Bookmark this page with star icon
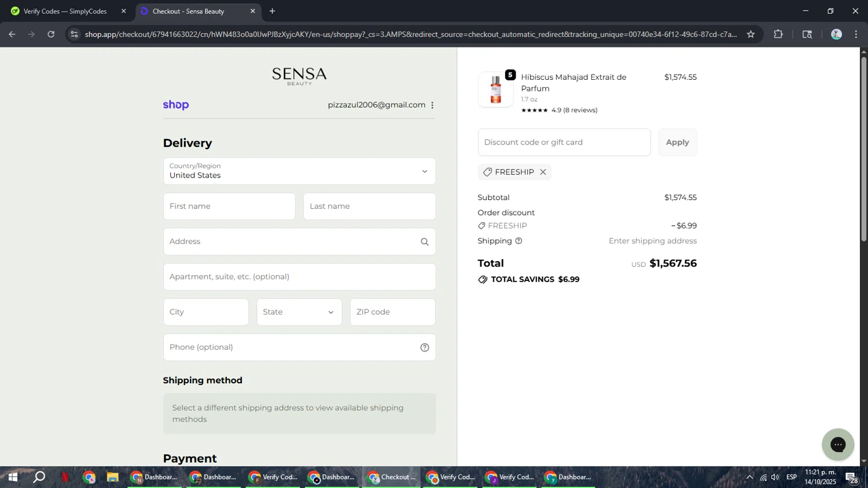The width and height of the screenshot is (868, 488). click(751, 34)
